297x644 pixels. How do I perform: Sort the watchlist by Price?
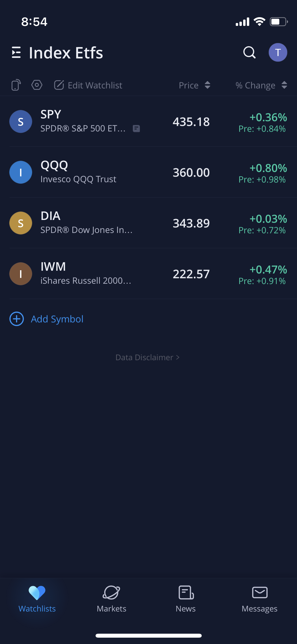tap(194, 85)
